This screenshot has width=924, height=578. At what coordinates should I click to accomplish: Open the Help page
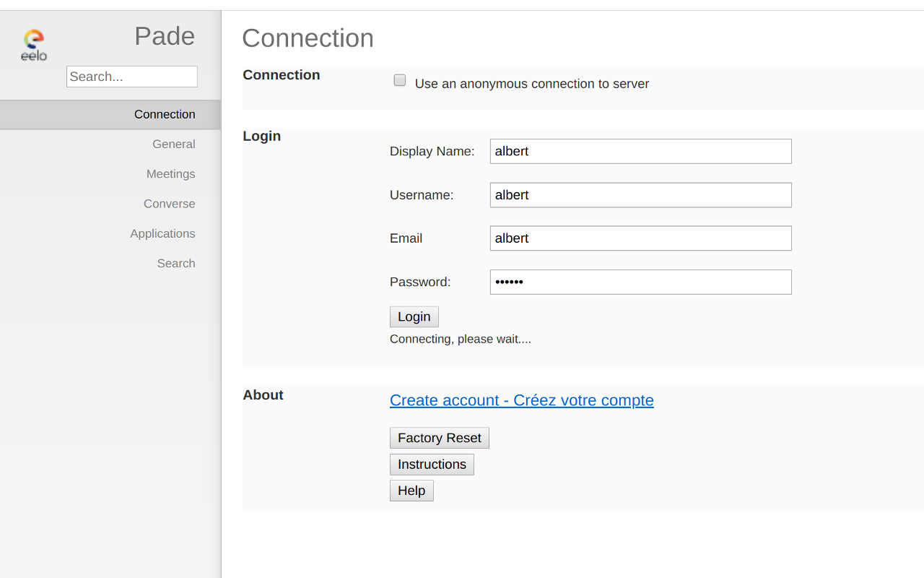point(411,490)
